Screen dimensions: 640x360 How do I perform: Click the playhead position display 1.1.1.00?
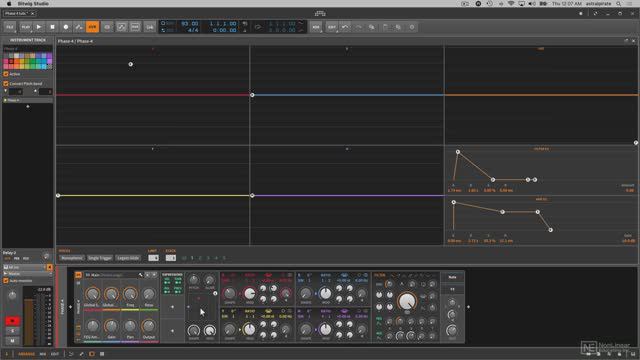click(x=223, y=24)
